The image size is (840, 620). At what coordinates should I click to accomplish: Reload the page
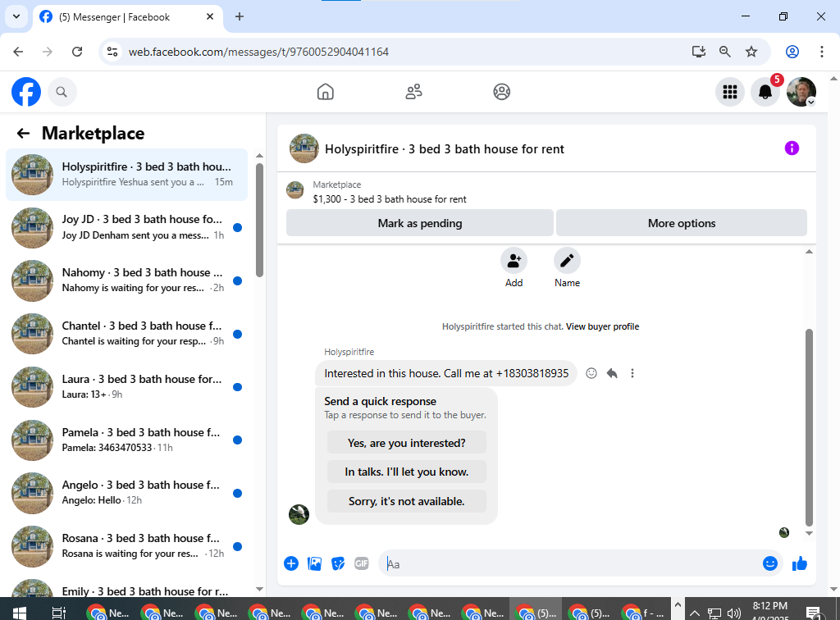(77, 52)
